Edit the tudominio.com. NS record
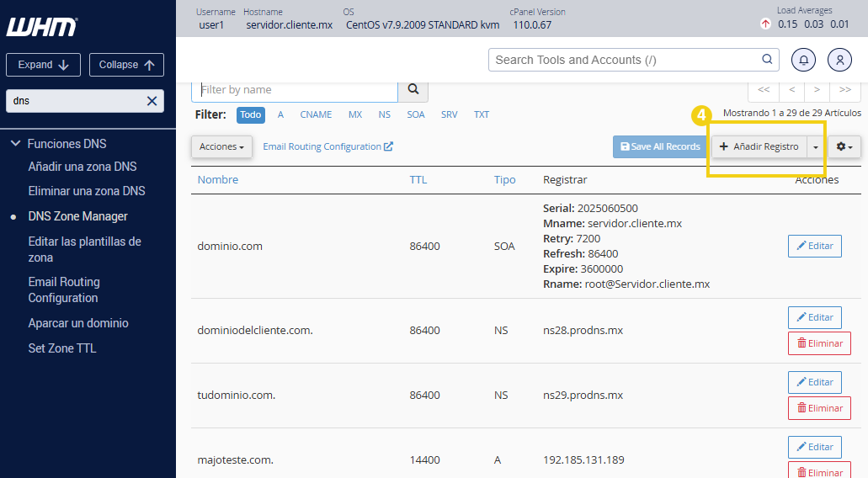Viewport: 868px width, 478px height. 815,382
